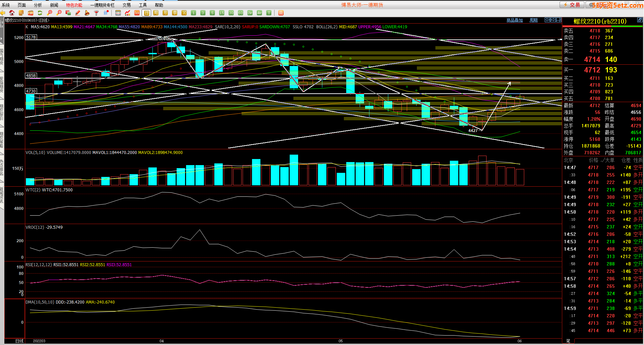The image size is (644, 345).
Task: Open the 帮助 menu
Action: click(x=159, y=5)
